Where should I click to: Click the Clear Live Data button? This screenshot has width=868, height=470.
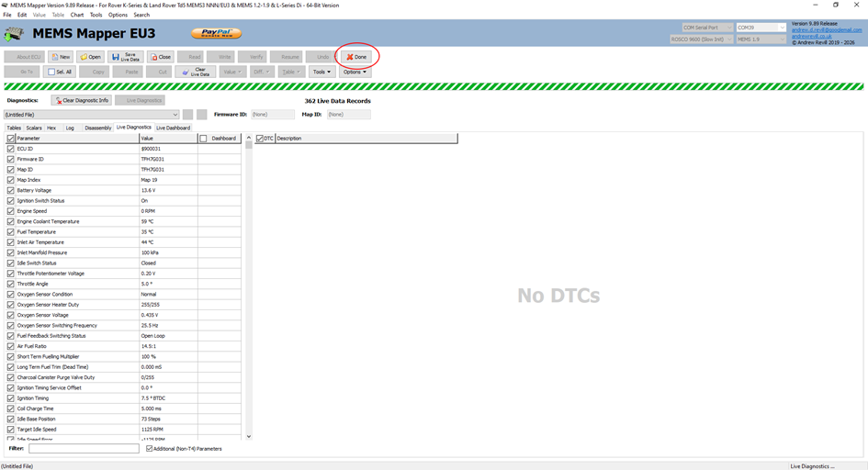coord(196,72)
